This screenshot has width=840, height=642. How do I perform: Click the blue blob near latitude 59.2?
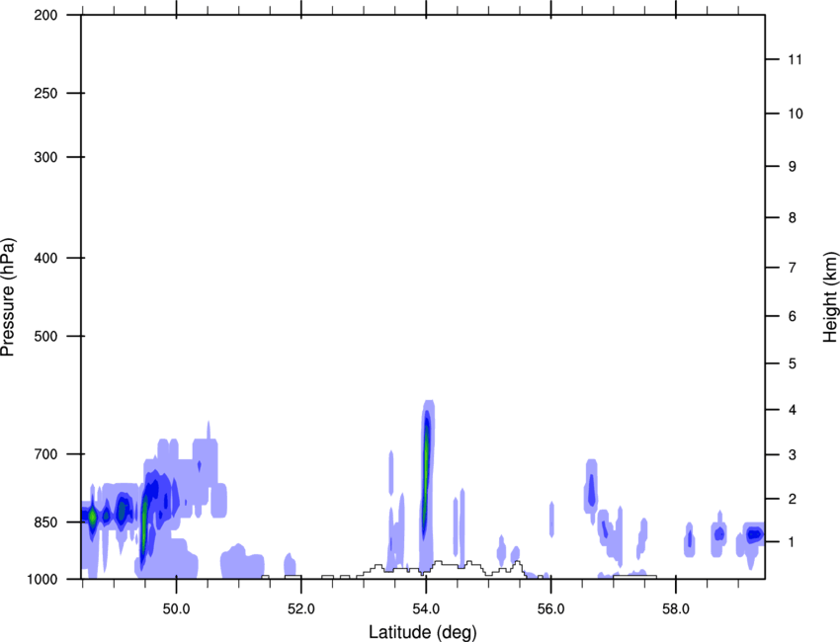tap(755, 533)
